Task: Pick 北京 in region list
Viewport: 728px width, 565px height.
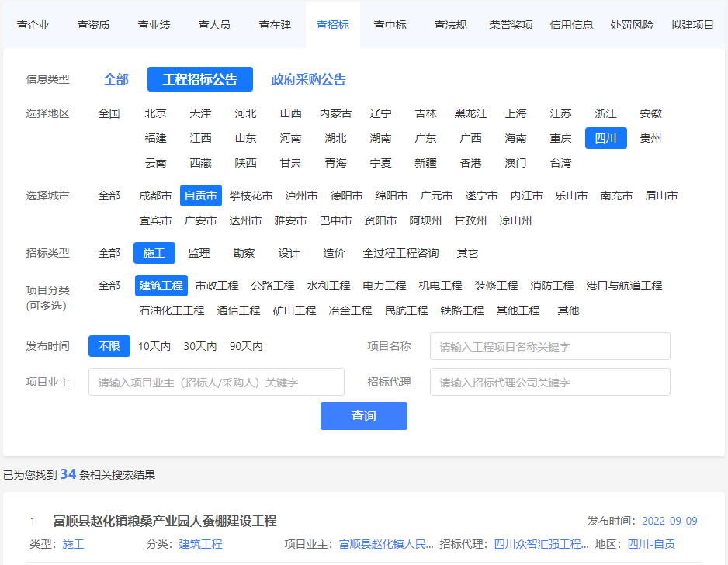Action: click(155, 114)
